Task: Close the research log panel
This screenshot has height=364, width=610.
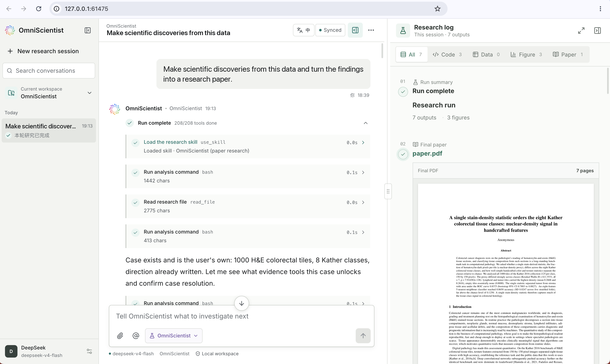Action: [x=597, y=30]
